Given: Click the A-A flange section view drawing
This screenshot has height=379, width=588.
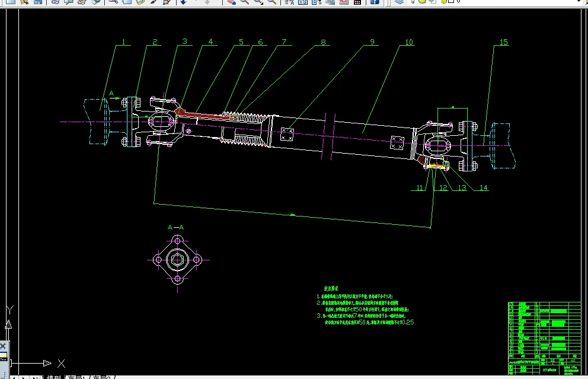Looking at the screenshot, I should (177, 260).
